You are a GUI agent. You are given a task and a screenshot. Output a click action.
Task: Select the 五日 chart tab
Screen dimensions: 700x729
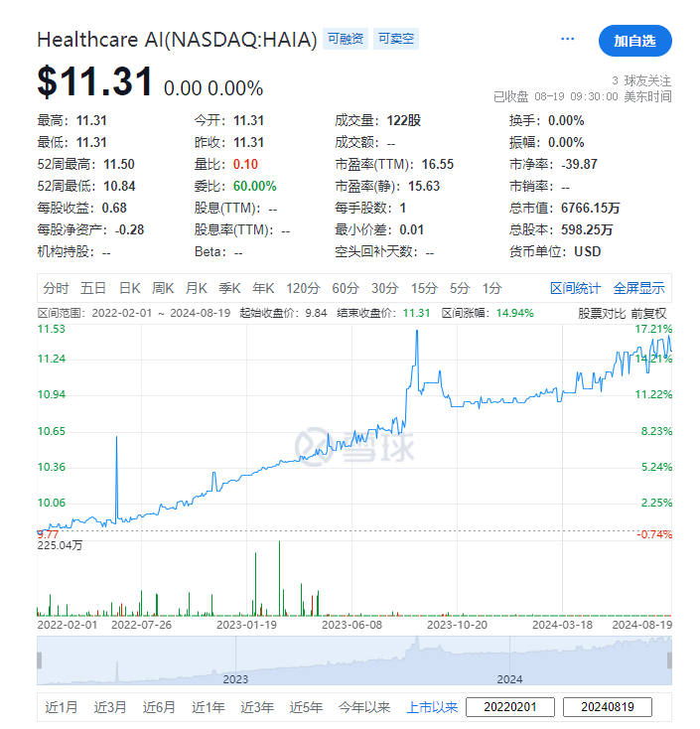(93, 288)
